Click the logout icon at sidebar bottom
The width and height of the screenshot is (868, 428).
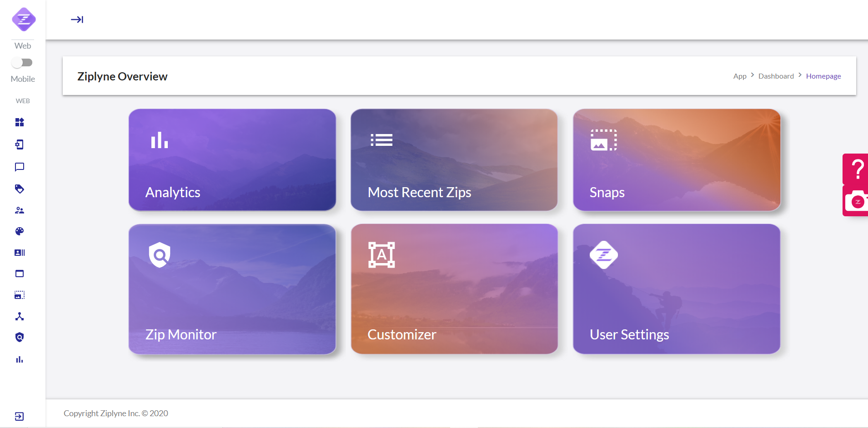(x=20, y=416)
